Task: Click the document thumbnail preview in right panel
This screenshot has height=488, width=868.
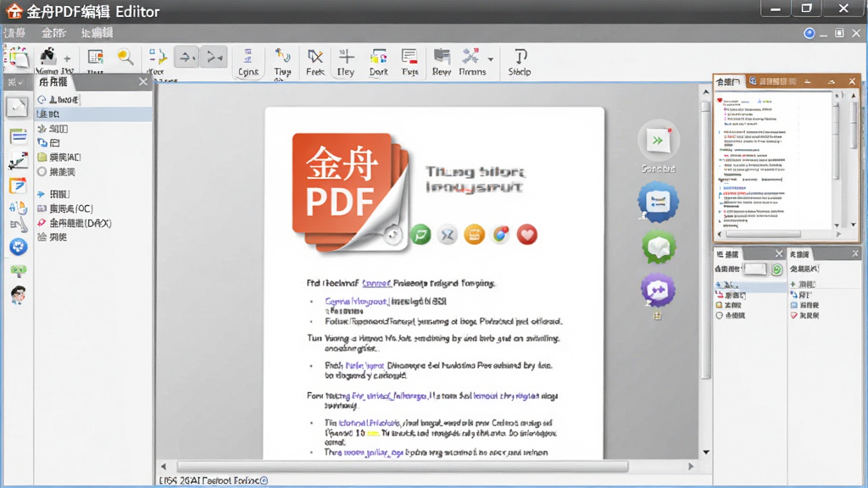Action: coord(775,160)
